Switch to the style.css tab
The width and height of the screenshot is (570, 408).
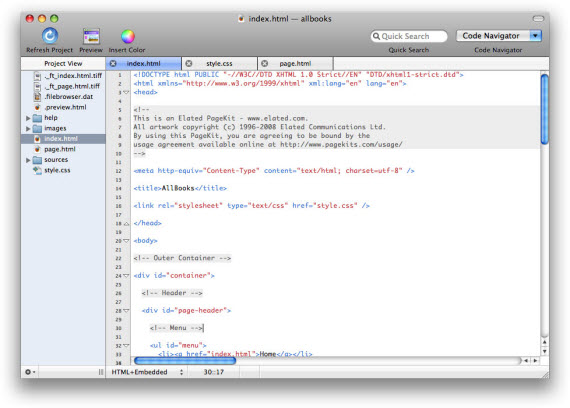(x=219, y=63)
